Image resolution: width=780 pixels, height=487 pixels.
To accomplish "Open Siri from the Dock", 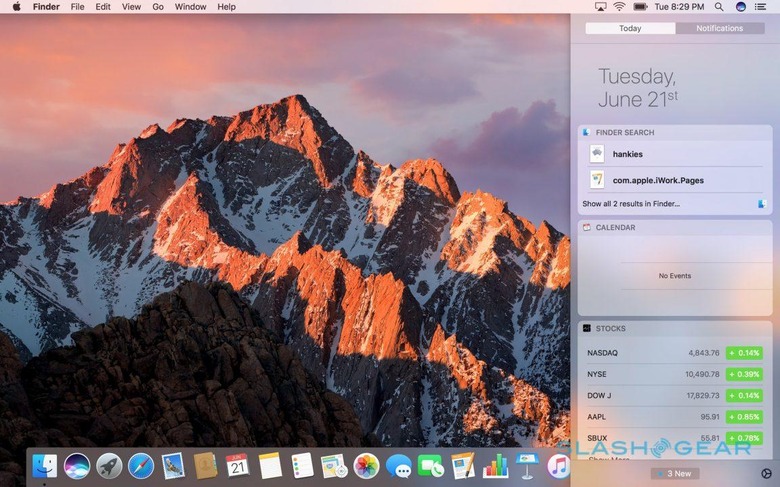I will 76,465.
